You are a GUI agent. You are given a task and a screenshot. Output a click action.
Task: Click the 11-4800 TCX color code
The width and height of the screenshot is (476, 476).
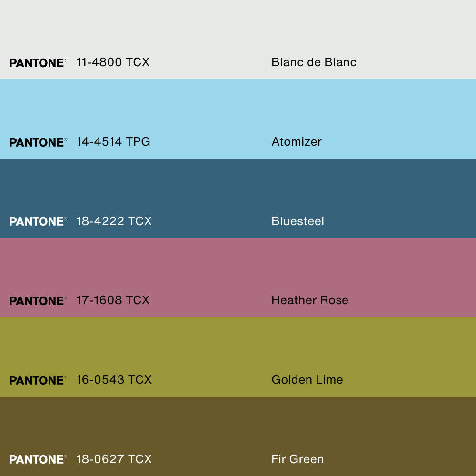click(x=113, y=62)
